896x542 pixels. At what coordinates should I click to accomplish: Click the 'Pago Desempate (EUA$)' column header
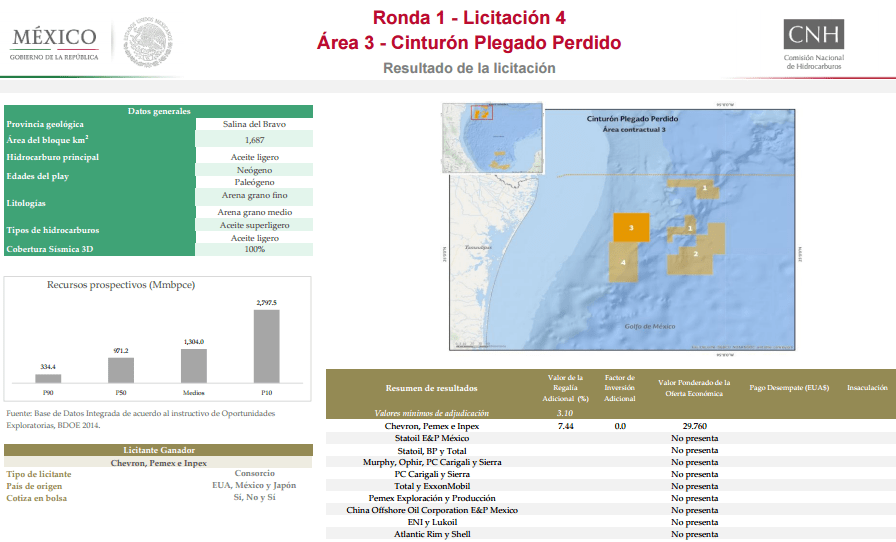(x=789, y=388)
